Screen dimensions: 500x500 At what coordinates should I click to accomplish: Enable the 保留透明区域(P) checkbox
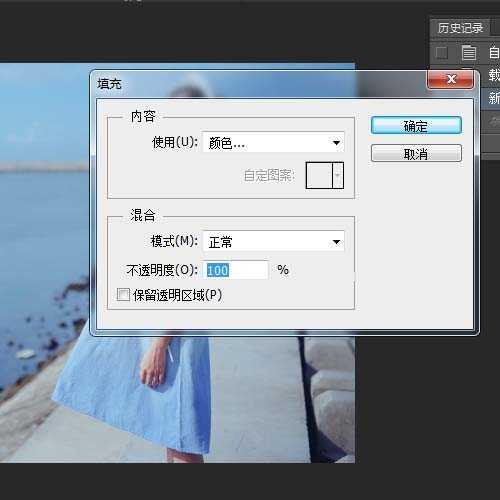123,295
